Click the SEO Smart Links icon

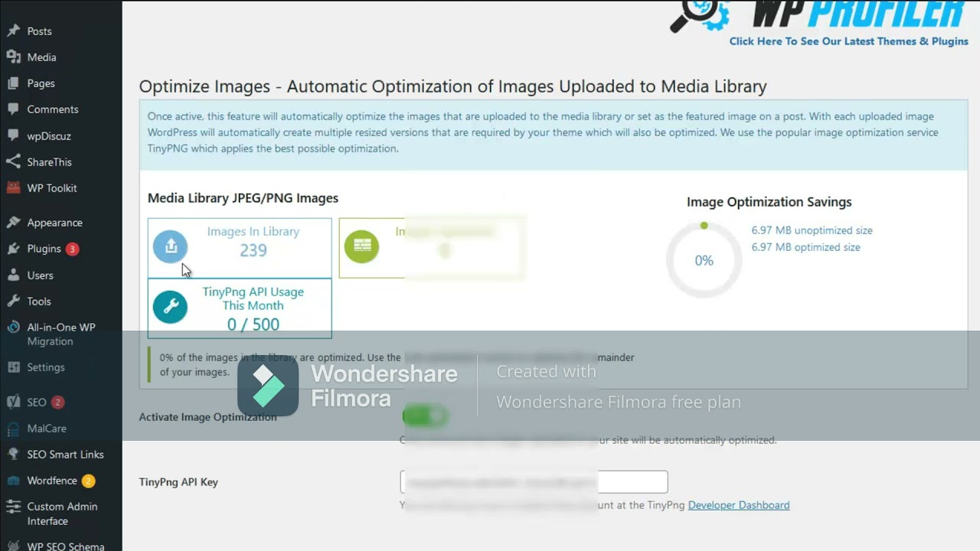(13, 455)
